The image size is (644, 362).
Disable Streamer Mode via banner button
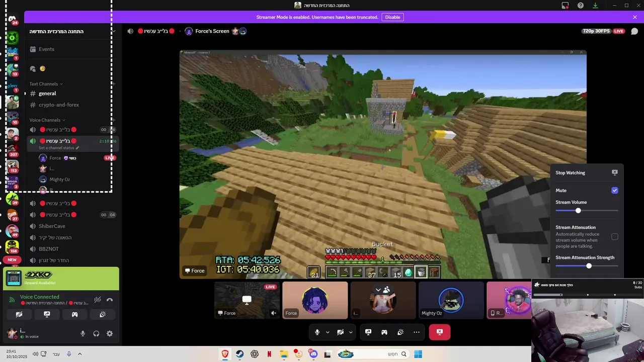(392, 17)
